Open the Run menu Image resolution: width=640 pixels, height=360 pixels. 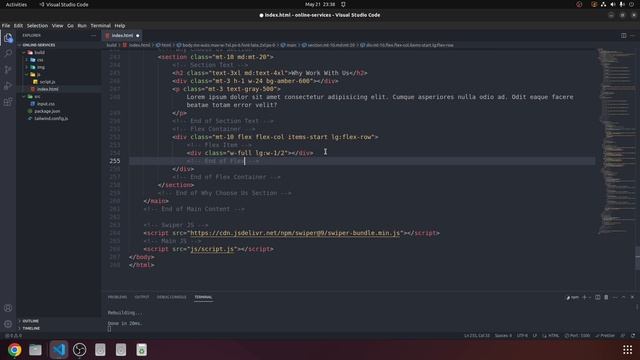(82, 26)
